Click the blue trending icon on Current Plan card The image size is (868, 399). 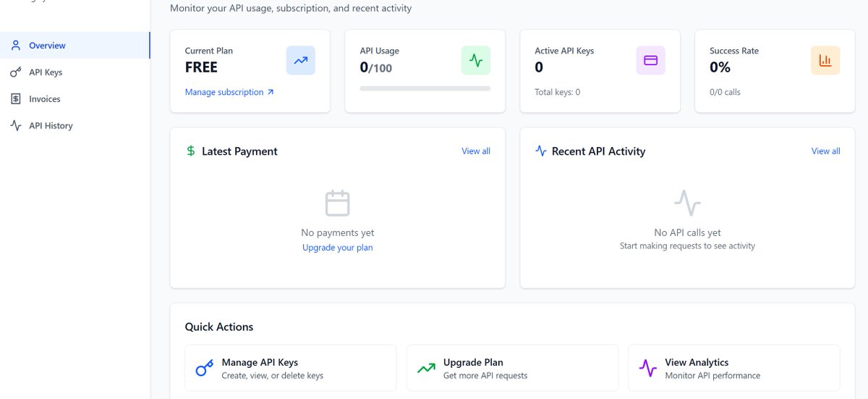(301, 61)
